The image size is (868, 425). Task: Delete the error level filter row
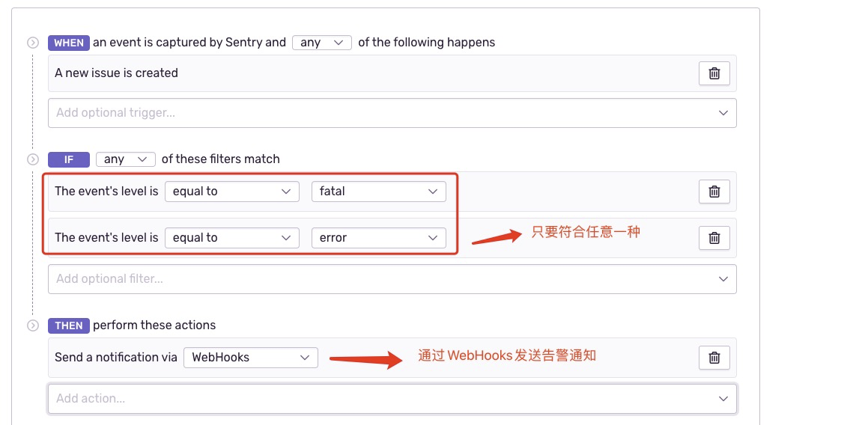pos(714,238)
